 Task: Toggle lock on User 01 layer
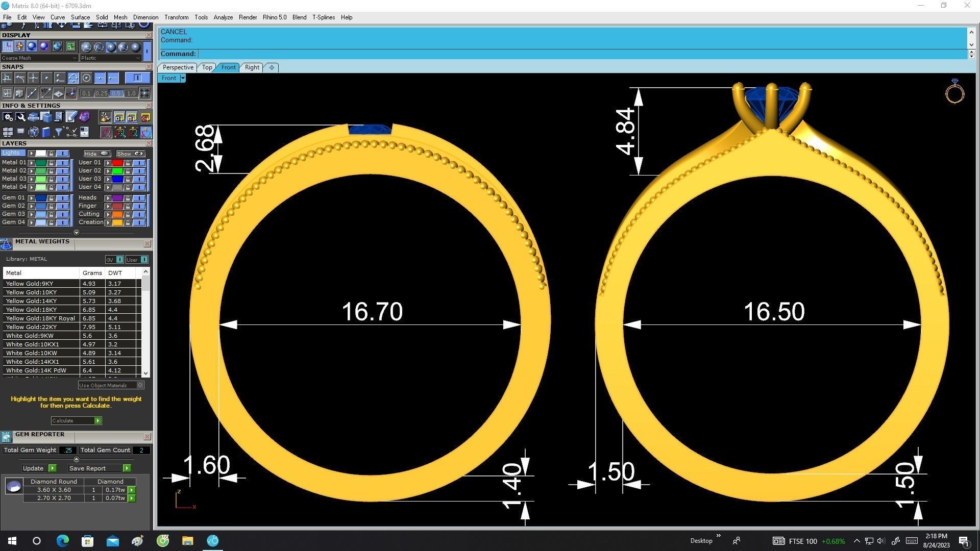click(x=128, y=163)
